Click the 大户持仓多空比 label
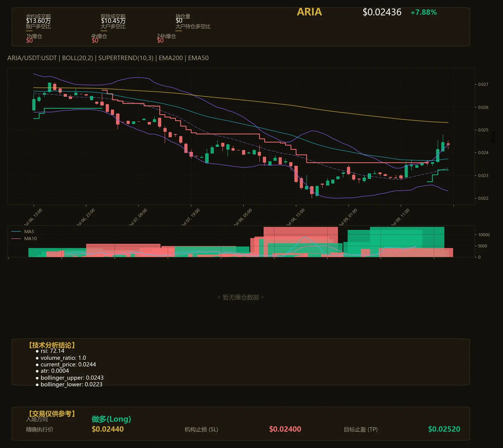Image resolution: width=503 pixels, height=448 pixels. tap(193, 26)
